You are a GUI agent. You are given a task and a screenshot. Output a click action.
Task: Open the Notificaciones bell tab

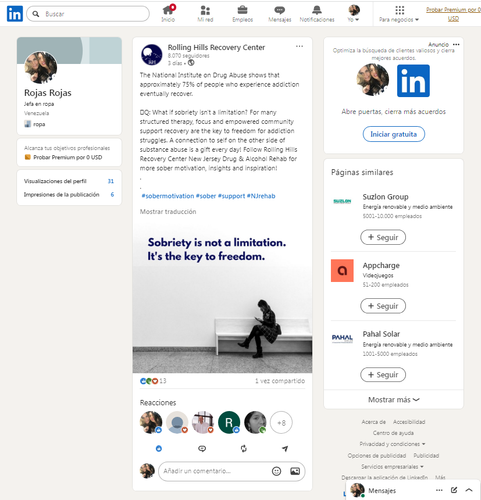point(317,14)
